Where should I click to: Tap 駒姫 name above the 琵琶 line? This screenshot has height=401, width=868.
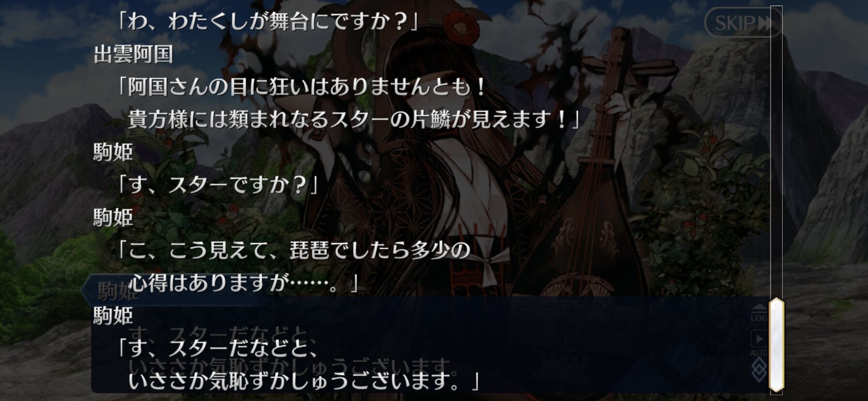(113, 217)
